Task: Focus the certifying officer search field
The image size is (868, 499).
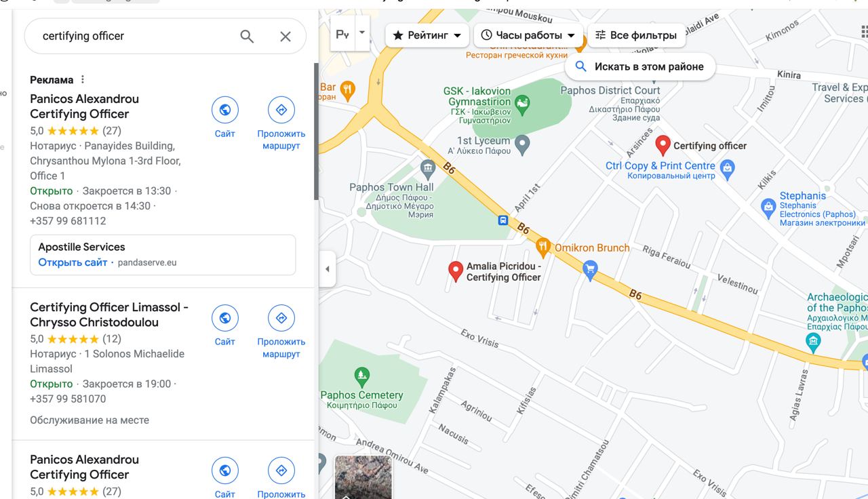Action: tap(136, 37)
